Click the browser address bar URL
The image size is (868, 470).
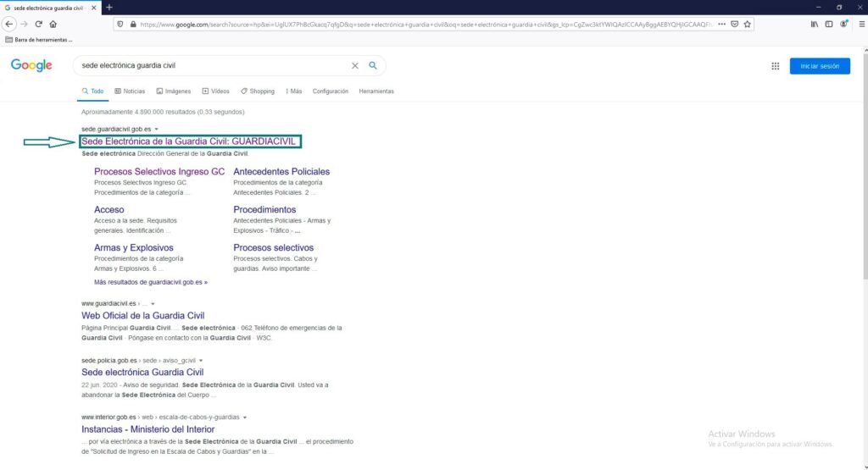click(426, 25)
